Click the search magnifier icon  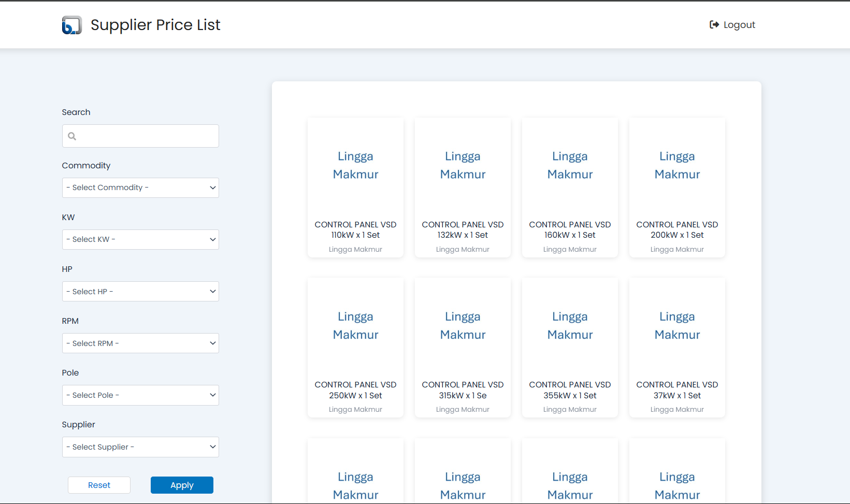[x=73, y=136]
